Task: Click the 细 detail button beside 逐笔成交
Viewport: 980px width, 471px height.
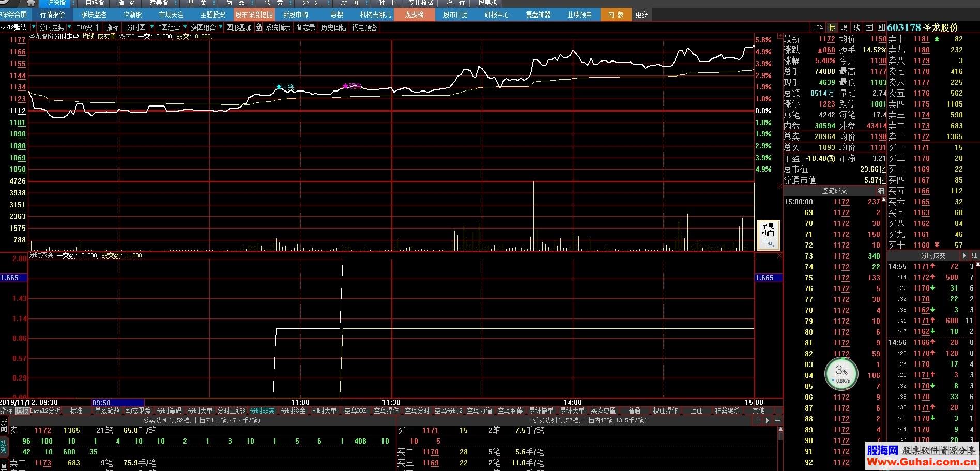Action: tap(881, 191)
